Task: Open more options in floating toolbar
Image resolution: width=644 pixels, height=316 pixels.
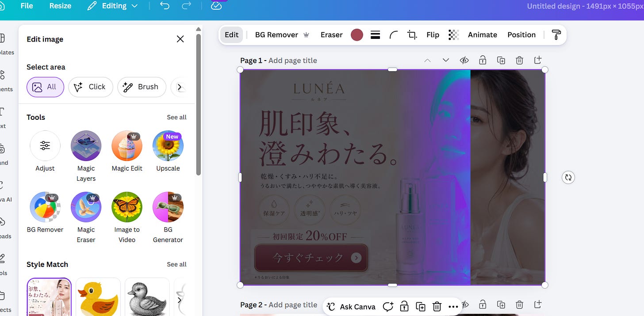Action: [453, 306]
